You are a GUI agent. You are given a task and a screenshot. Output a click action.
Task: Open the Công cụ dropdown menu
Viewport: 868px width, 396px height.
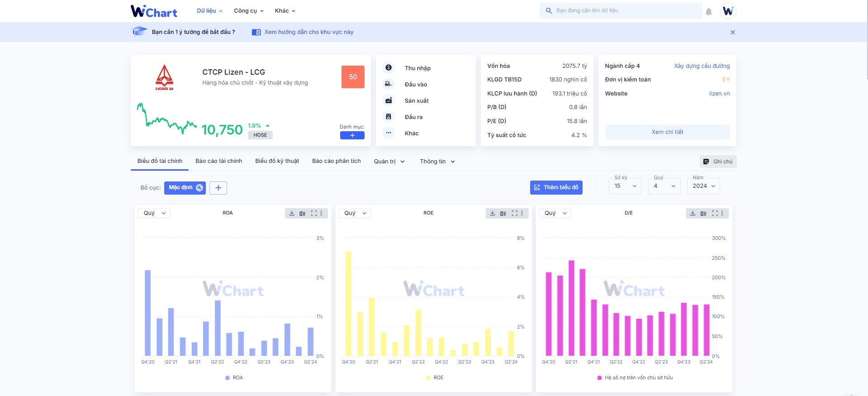click(248, 11)
